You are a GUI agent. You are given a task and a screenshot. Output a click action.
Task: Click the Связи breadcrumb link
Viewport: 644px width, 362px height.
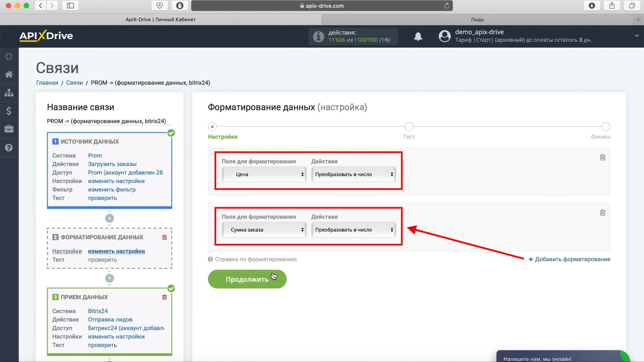[x=74, y=83]
